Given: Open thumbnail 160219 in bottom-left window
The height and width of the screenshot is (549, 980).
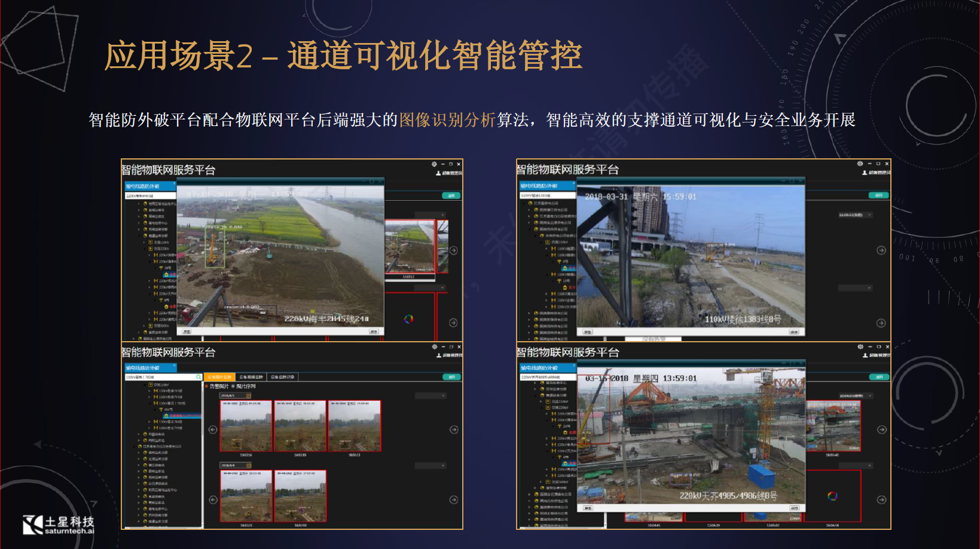Looking at the screenshot, I should click(300, 426).
